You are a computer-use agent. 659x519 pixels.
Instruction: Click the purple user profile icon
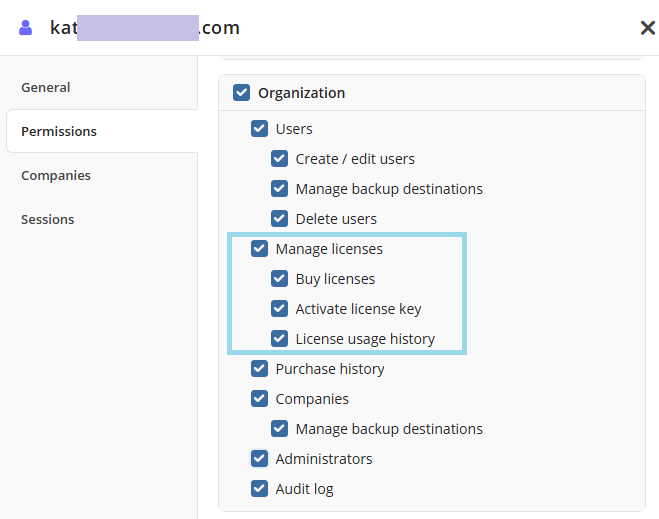click(x=26, y=28)
